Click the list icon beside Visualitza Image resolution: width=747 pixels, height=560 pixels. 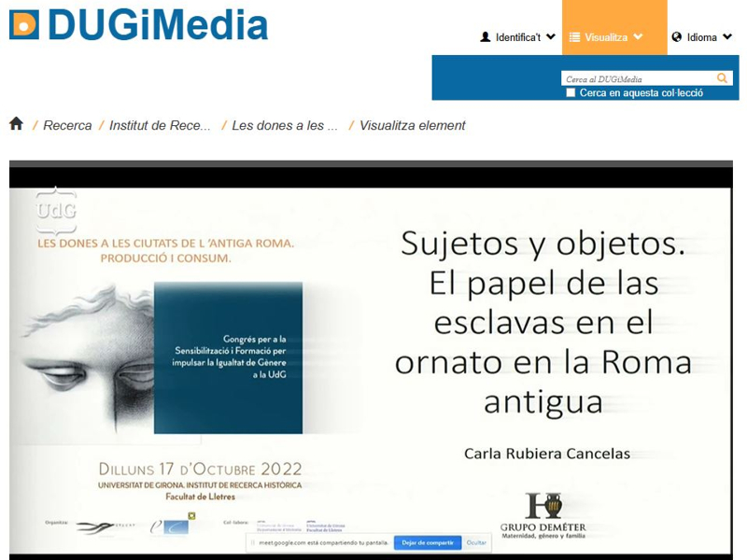tap(574, 37)
